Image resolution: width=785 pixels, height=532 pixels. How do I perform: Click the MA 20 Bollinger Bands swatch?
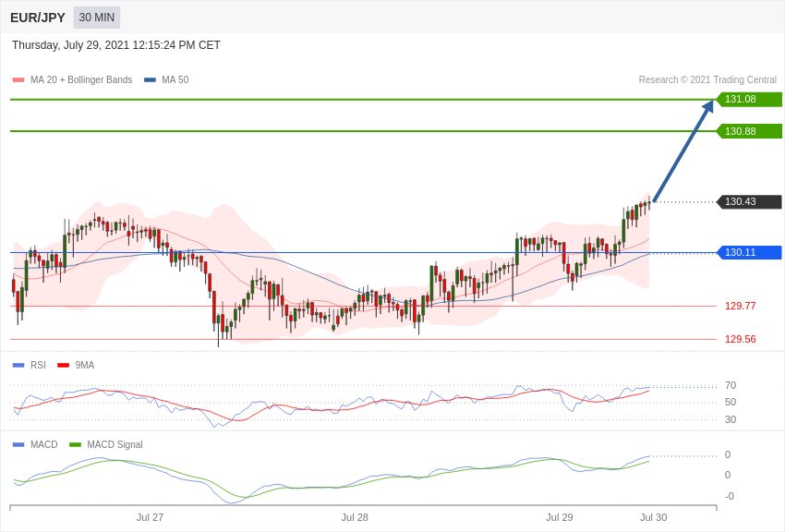tap(18, 80)
